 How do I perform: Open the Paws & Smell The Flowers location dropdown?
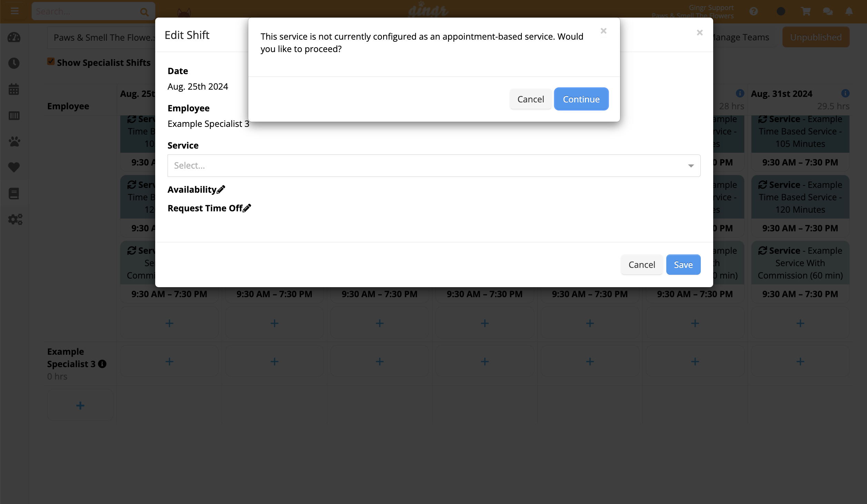(101, 38)
